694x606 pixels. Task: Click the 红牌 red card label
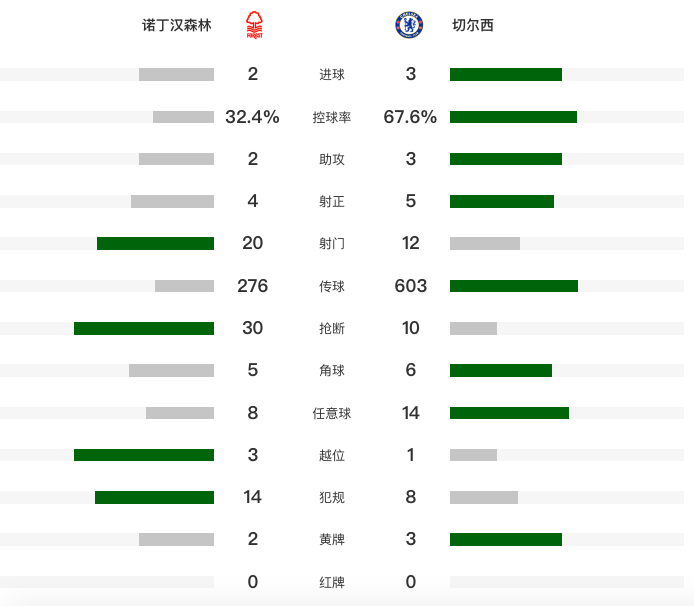tap(332, 582)
